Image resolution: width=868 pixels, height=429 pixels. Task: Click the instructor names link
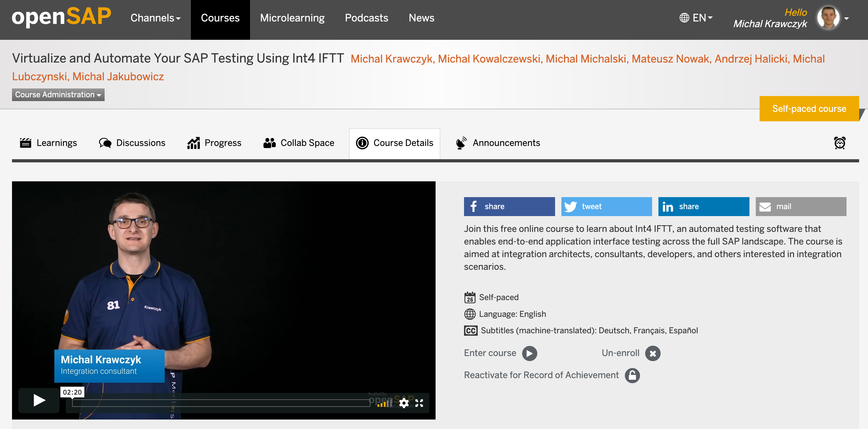[x=418, y=67]
